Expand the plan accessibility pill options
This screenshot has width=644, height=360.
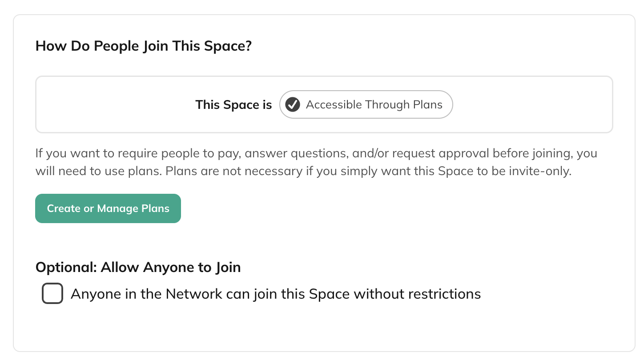[366, 104]
